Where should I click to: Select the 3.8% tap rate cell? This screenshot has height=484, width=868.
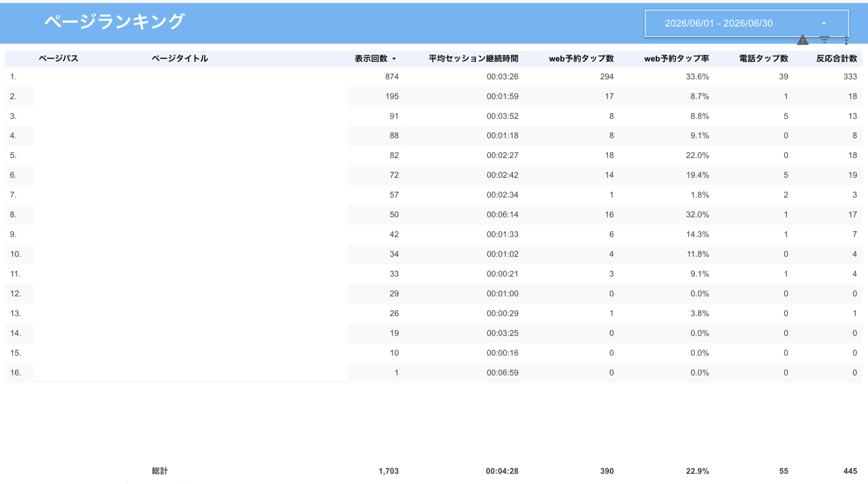(x=699, y=313)
